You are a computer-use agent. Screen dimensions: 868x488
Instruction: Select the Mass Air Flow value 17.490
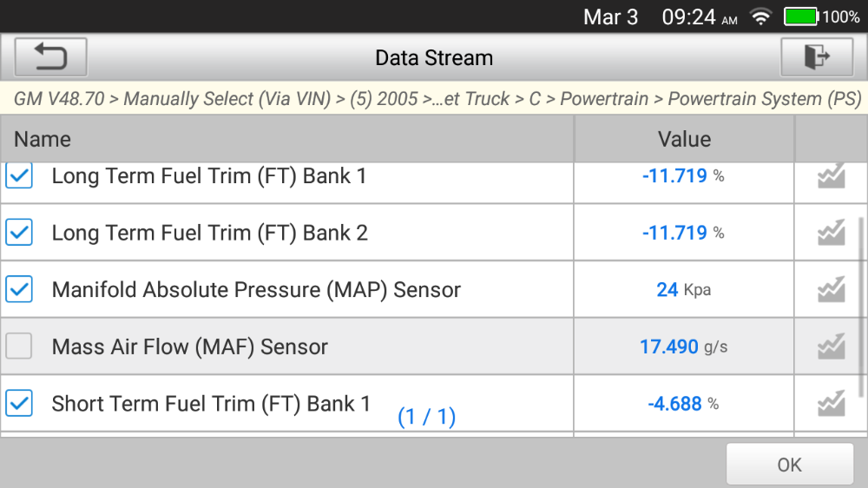tap(668, 346)
